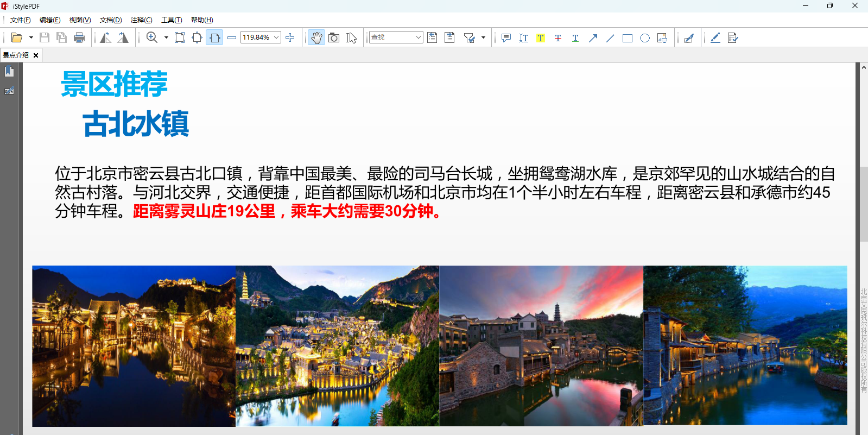Open the 注释 menu

click(x=141, y=20)
